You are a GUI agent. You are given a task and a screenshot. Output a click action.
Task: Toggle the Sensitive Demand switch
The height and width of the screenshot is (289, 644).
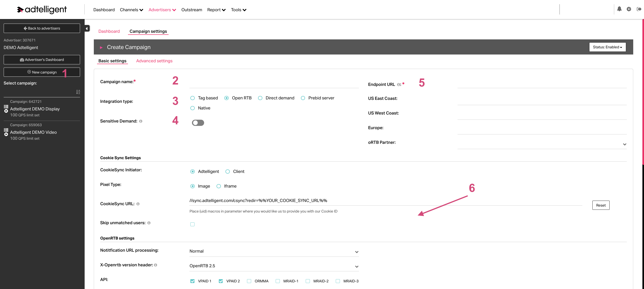tap(198, 123)
